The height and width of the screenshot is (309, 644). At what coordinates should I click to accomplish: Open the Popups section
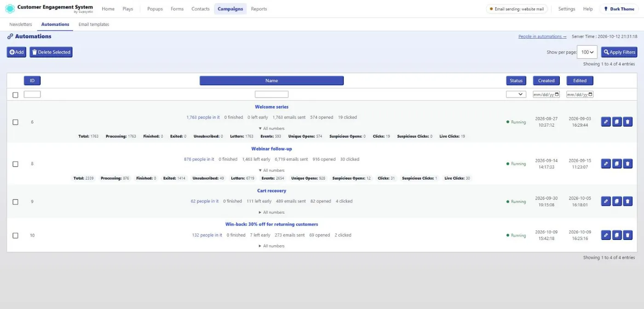point(155,9)
